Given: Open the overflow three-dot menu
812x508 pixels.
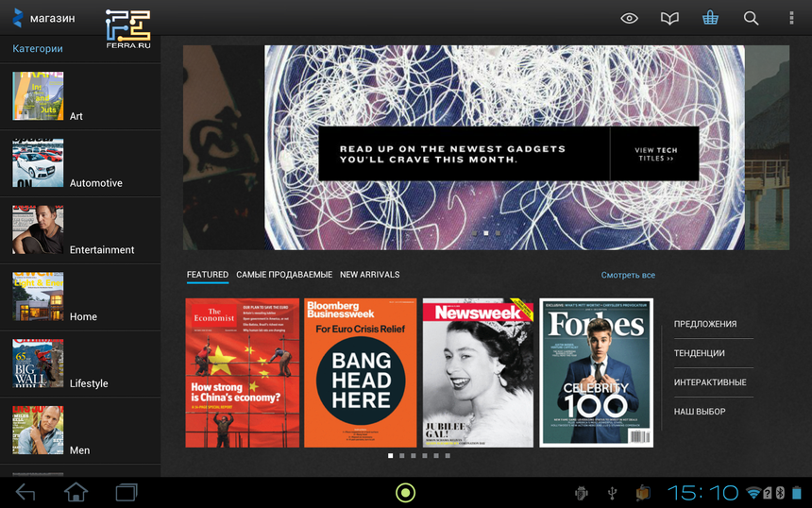Looking at the screenshot, I should (791, 18).
